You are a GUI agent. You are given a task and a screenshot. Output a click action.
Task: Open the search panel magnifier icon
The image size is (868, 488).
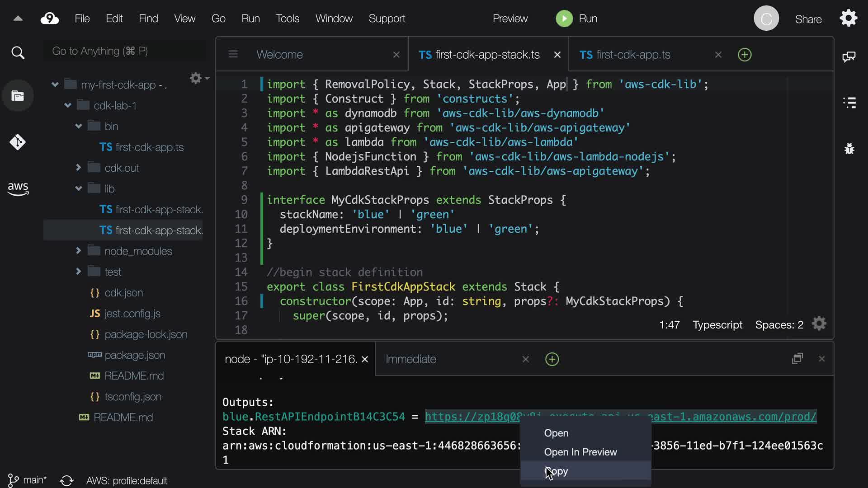[x=18, y=53]
